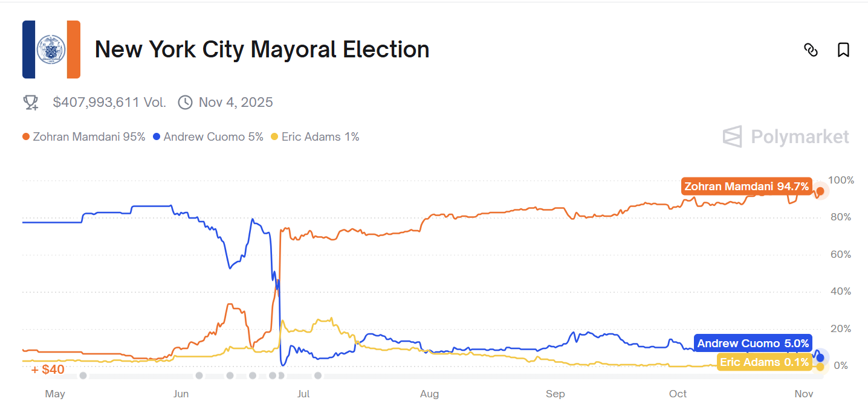Open the New York City flag thumbnail
Viewport: 868px width, 413px height.
pos(51,50)
